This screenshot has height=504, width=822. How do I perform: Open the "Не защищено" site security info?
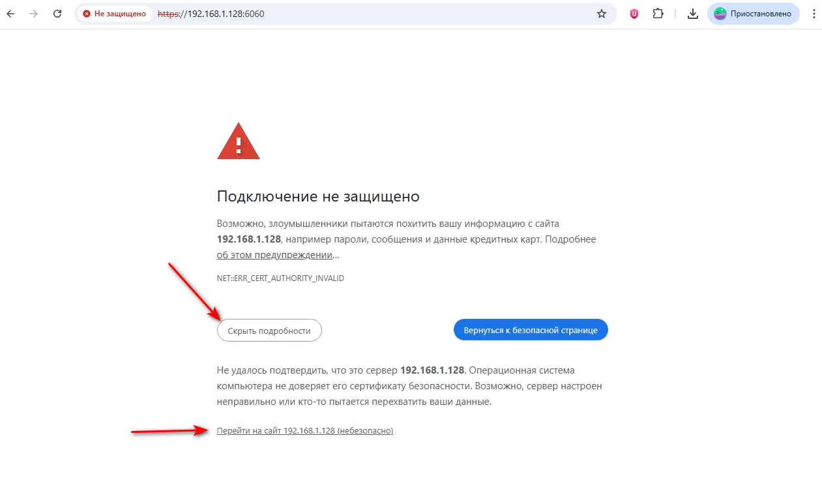click(115, 14)
